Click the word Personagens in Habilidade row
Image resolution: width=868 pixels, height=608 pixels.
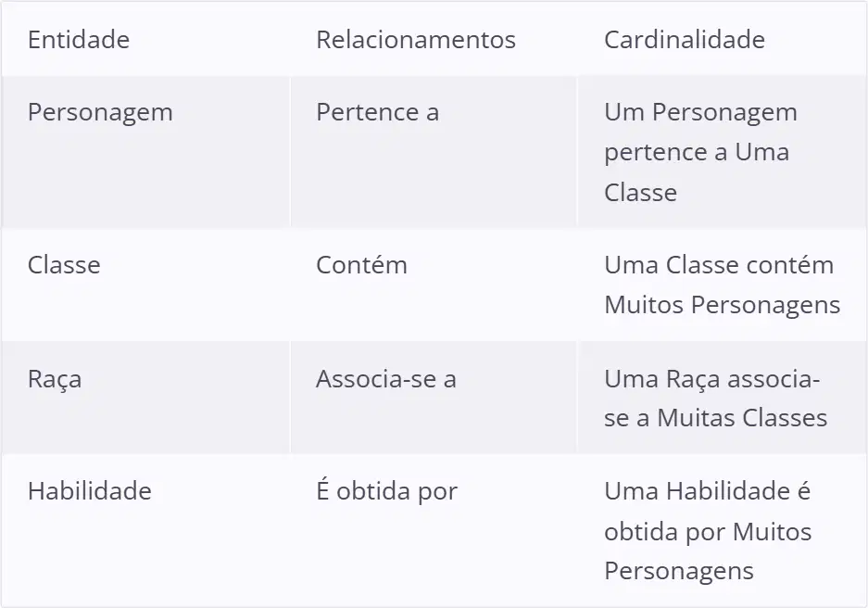(679, 571)
